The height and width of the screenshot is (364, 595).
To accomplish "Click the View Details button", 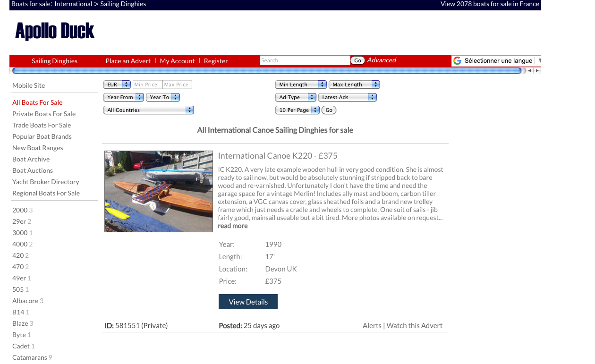I will (x=248, y=302).
